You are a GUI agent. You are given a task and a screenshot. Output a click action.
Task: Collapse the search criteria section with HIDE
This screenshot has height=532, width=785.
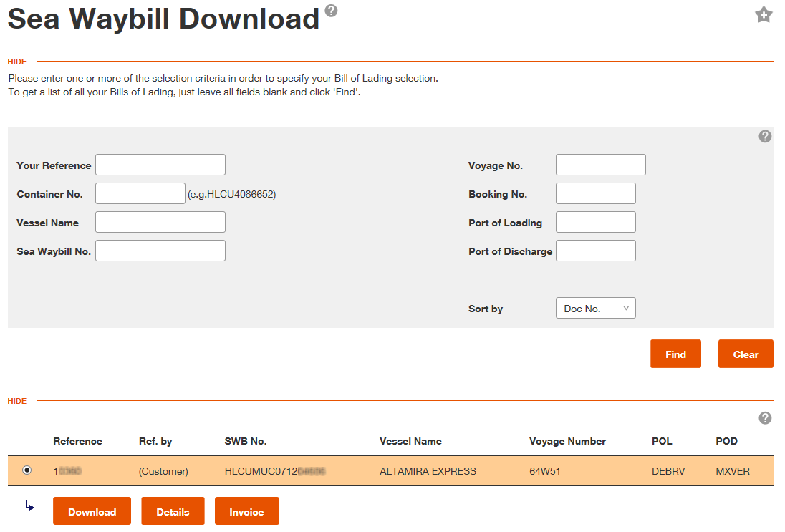tap(17, 62)
